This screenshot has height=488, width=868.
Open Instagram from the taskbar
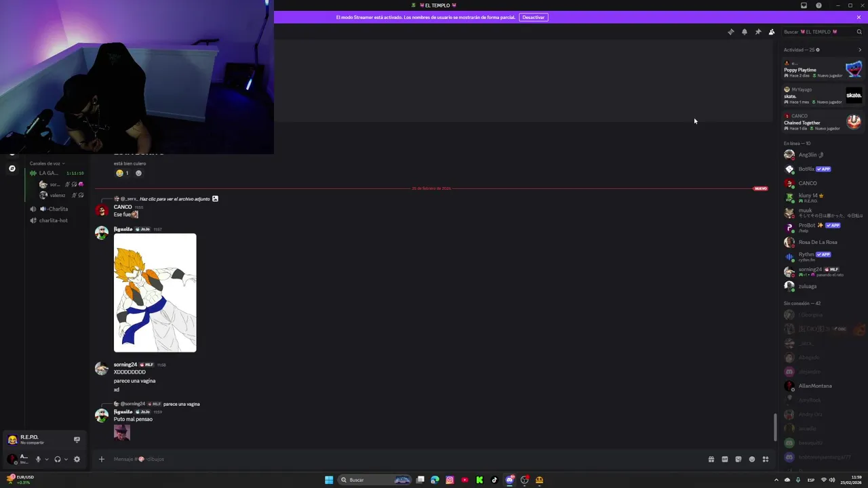point(450,480)
